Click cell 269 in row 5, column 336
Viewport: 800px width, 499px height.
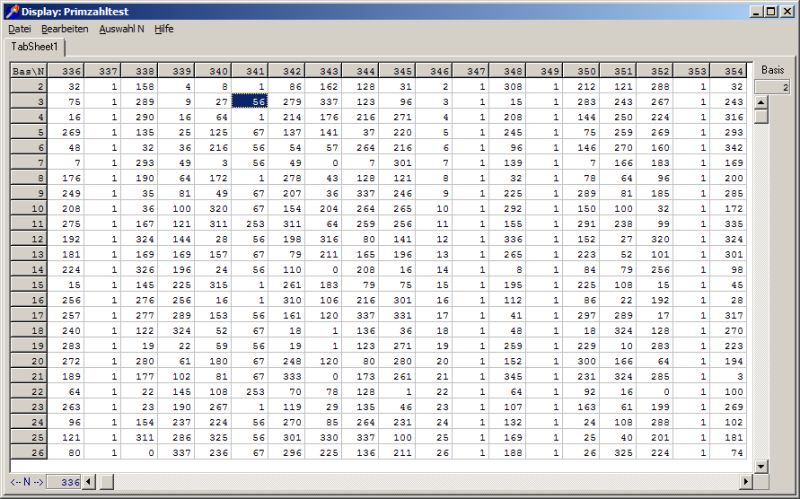pos(65,132)
